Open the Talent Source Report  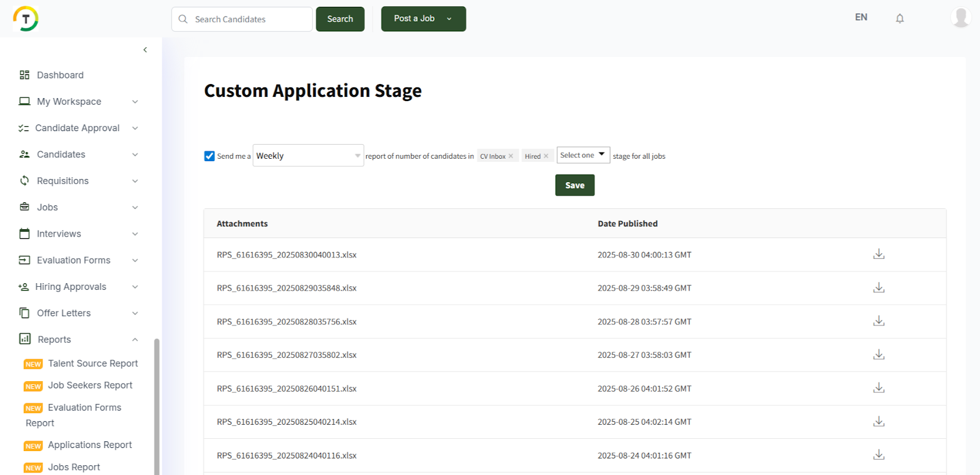92,363
